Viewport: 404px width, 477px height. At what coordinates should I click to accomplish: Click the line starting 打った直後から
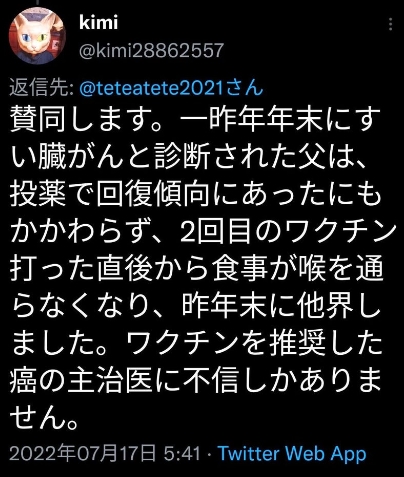(197, 268)
